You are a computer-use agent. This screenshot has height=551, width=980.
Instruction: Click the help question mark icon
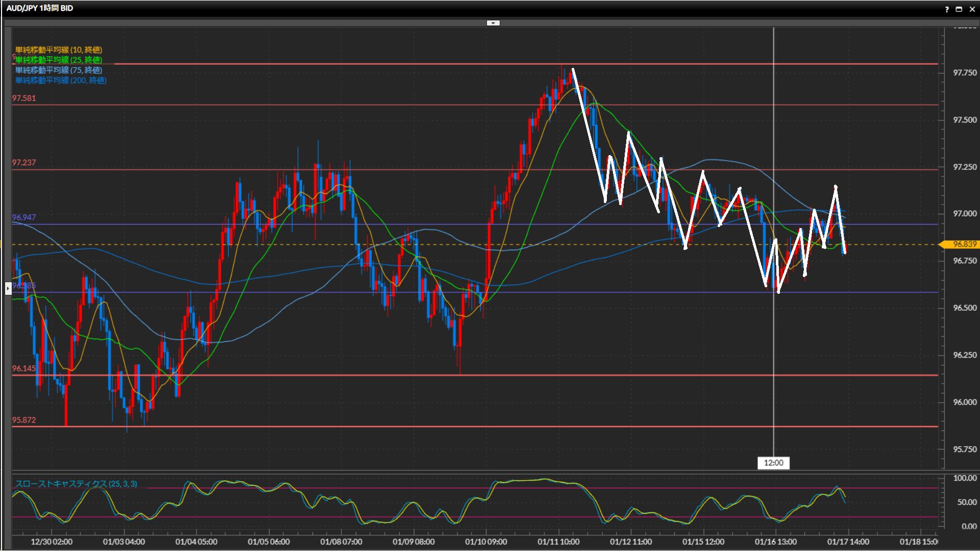pos(947,9)
